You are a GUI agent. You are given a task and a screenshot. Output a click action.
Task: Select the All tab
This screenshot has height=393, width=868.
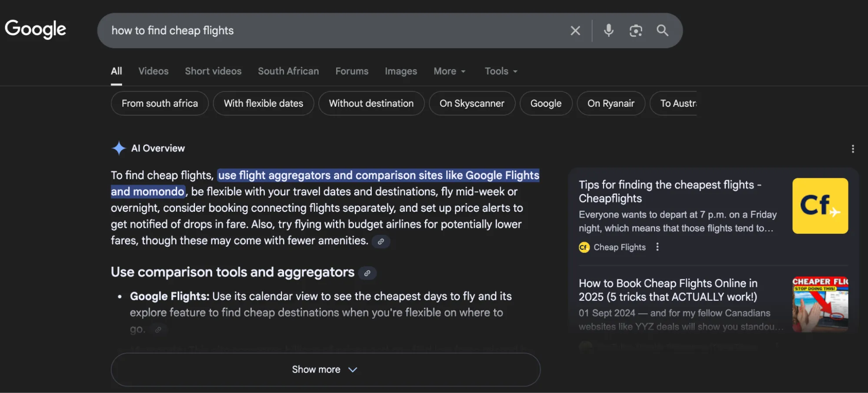tap(116, 71)
